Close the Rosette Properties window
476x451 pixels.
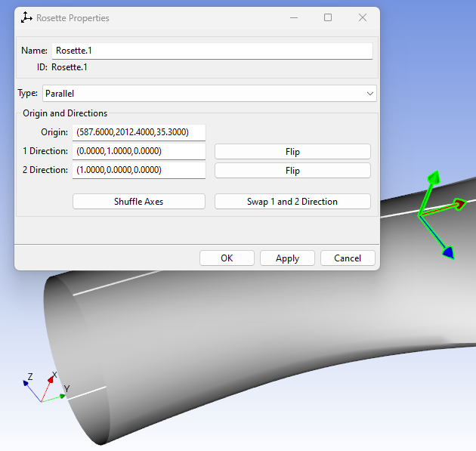(x=363, y=17)
